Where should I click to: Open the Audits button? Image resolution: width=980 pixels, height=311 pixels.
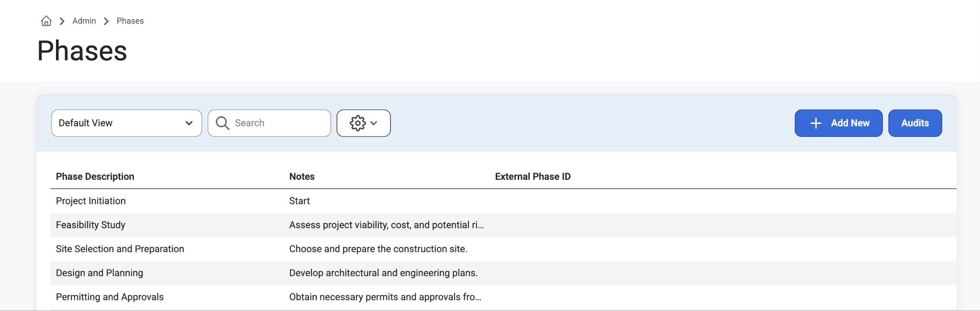[x=915, y=123]
